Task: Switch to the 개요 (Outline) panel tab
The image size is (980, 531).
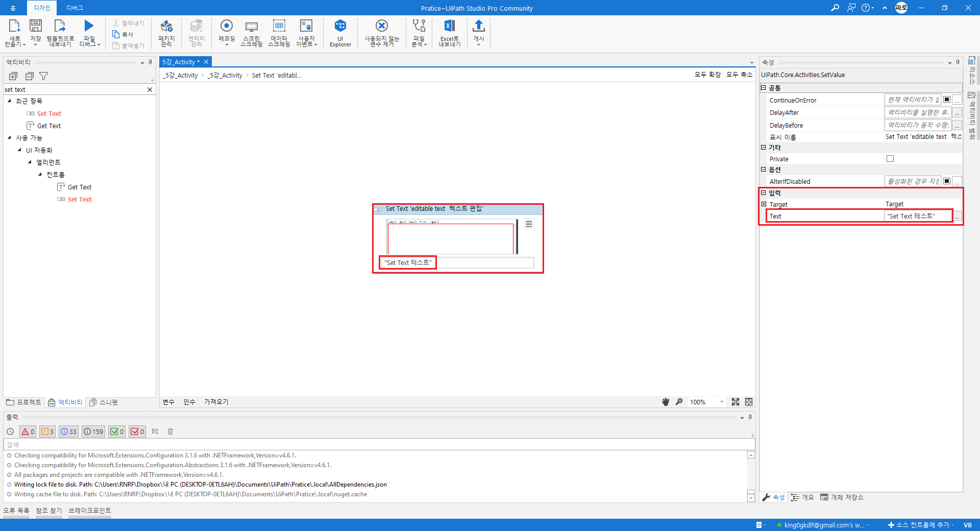Action: pyautogui.click(x=802, y=497)
